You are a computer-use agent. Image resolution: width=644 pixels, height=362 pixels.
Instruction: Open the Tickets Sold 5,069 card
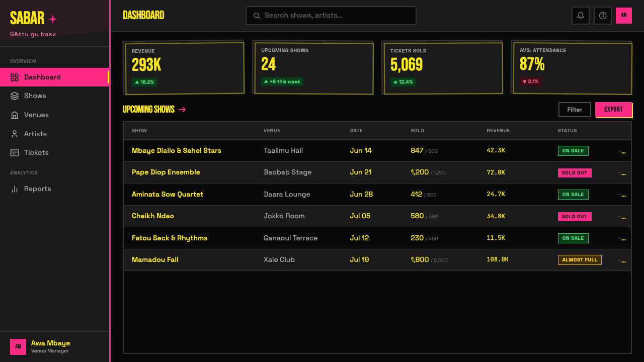click(443, 68)
